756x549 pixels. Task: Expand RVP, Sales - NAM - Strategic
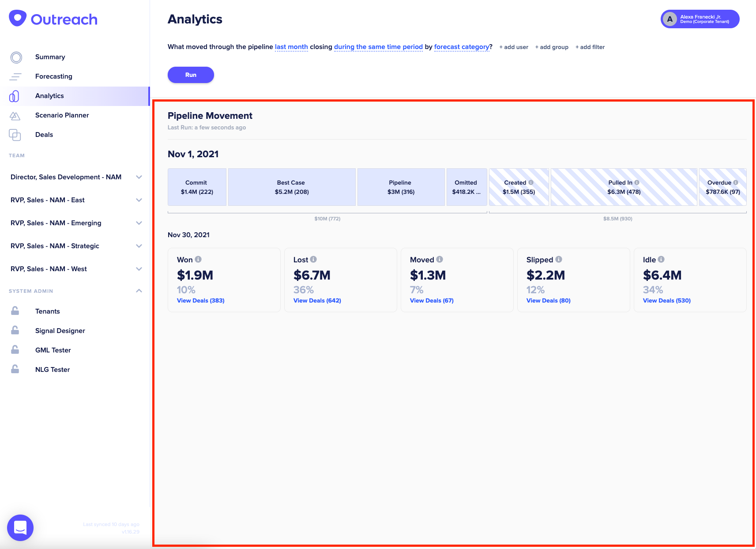tap(139, 246)
